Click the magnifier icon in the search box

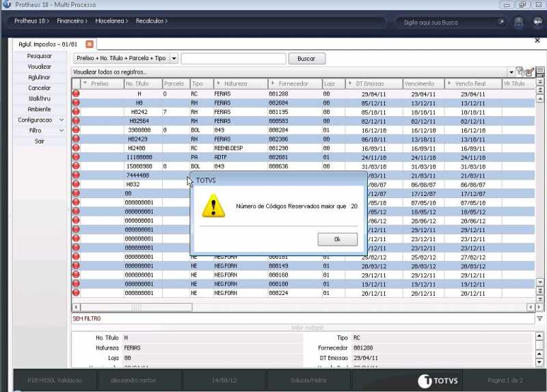tap(501, 22)
